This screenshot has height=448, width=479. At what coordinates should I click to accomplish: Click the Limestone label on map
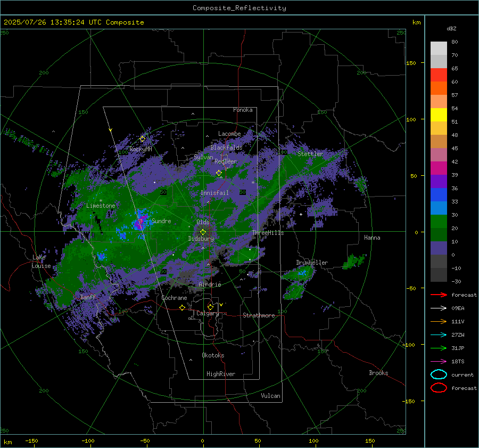pyautogui.click(x=101, y=206)
